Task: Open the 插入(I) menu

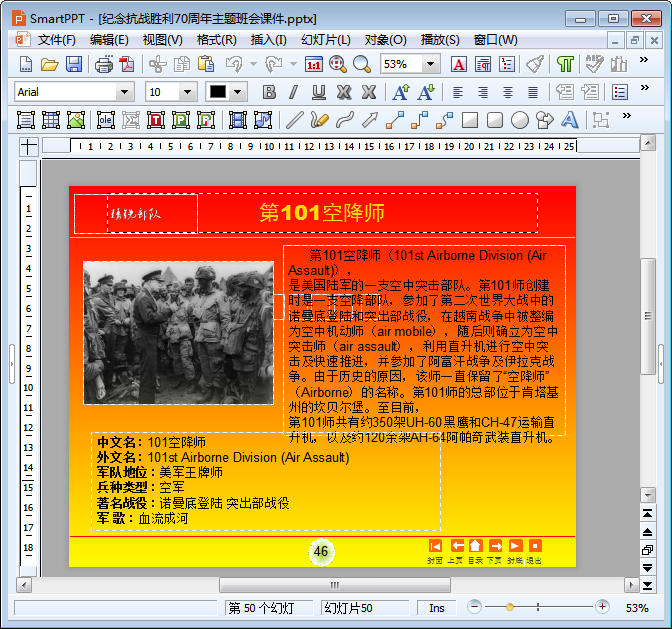Action: coord(268,40)
